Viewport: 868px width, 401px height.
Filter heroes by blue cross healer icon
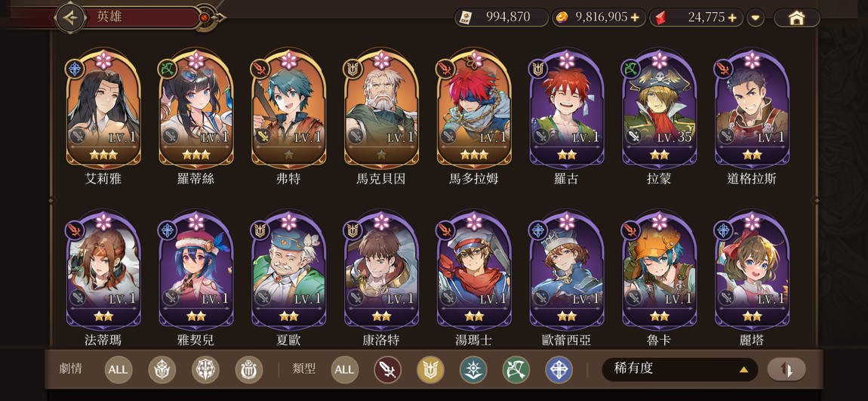point(559,370)
